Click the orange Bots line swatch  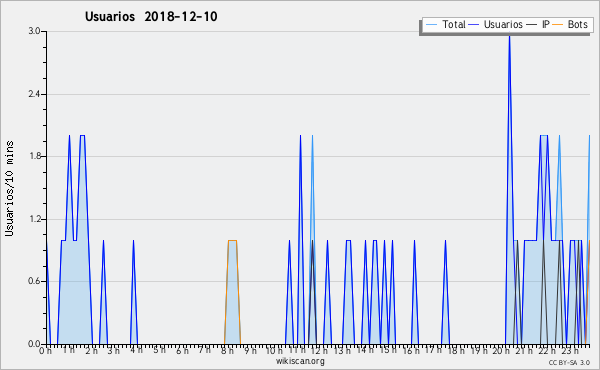[559, 25]
